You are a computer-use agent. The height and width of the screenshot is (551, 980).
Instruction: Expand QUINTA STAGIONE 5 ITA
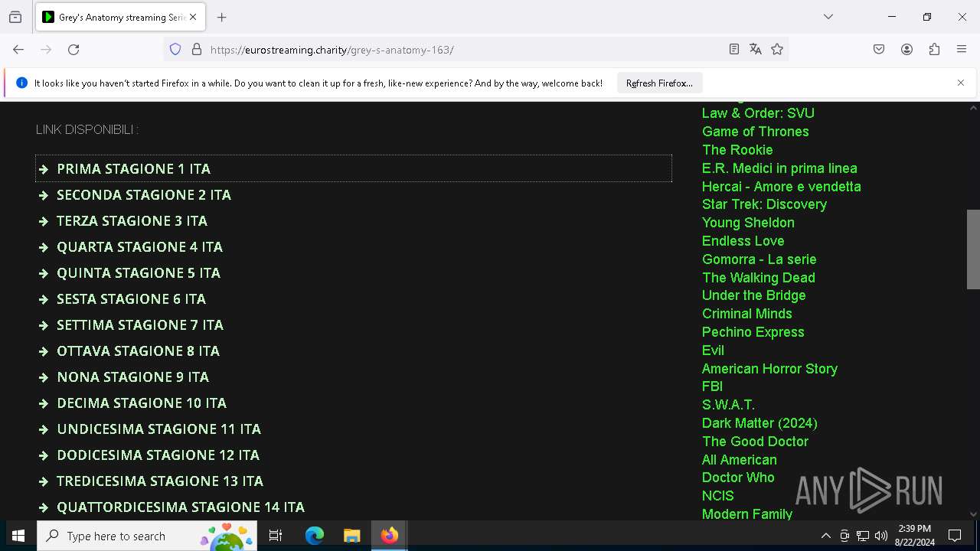[354, 272]
